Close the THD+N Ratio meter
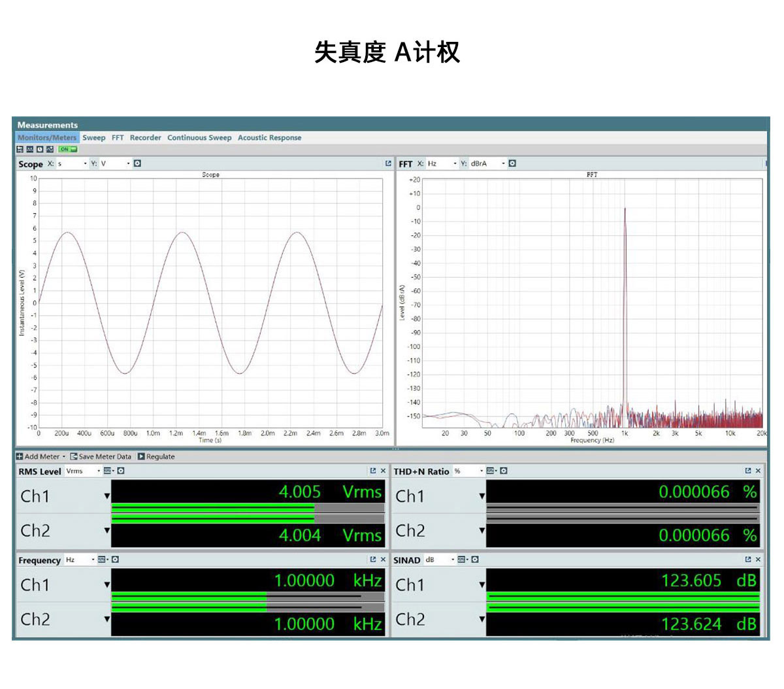 (x=758, y=471)
